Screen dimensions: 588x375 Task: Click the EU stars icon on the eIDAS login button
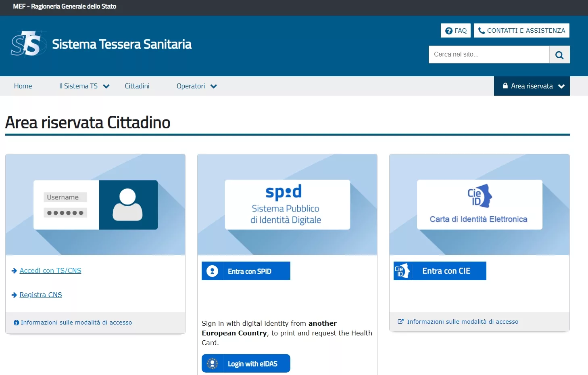pyautogui.click(x=213, y=363)
